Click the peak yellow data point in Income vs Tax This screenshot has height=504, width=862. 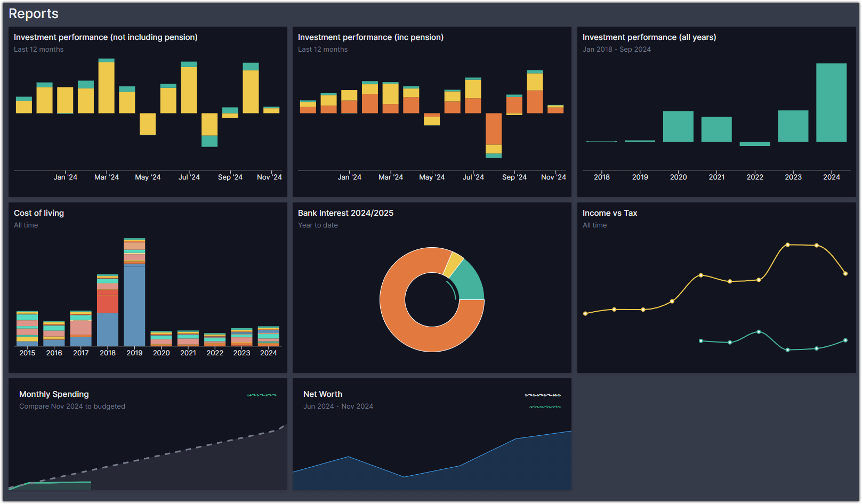click(x=787, y=245)
